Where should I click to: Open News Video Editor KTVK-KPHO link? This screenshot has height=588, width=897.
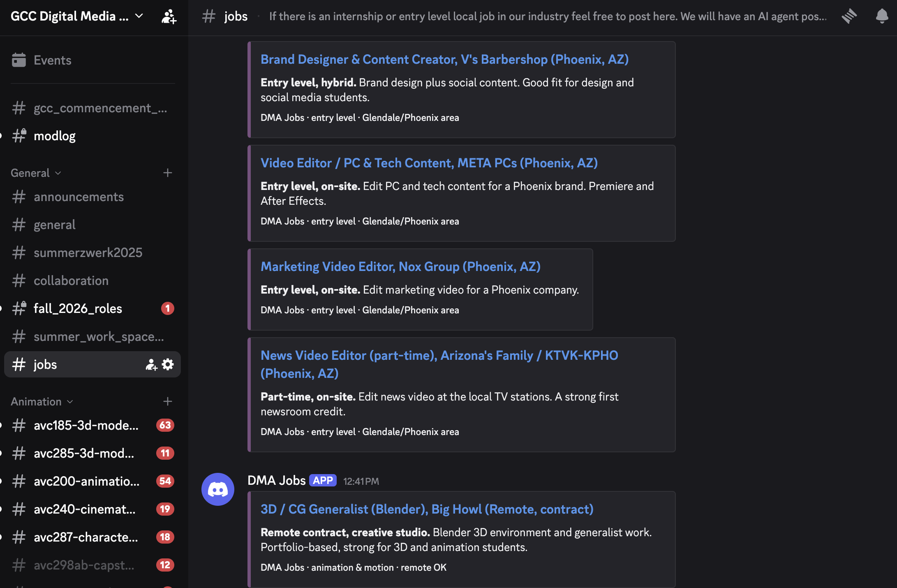(x=439, y=364)
